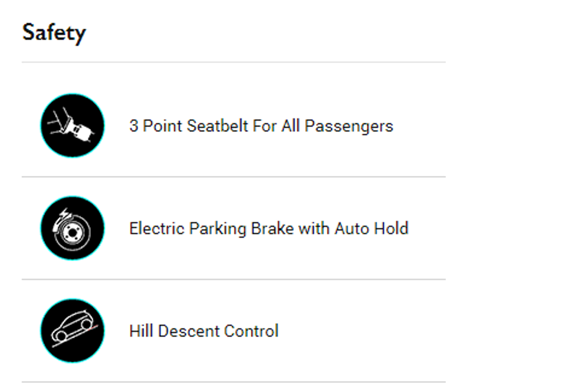Open 'Electric Parking Brake with Auto Hold' feature
This screenshot has width=563, height=392.
268,229
